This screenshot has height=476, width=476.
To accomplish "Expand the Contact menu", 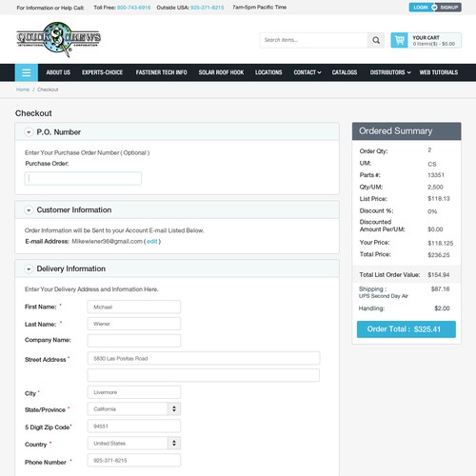I will pyautogui.click(x=307, y=72).
